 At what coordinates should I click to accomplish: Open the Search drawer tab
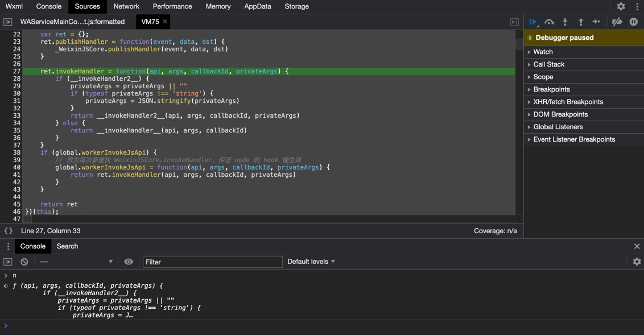(67, 246)
